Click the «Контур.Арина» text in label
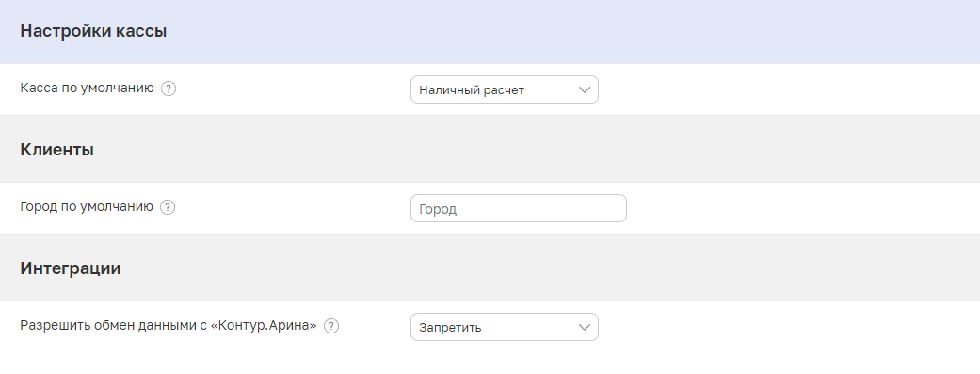Image resolution: width=980 pixels, height=374 pixels. click(265, 326)
